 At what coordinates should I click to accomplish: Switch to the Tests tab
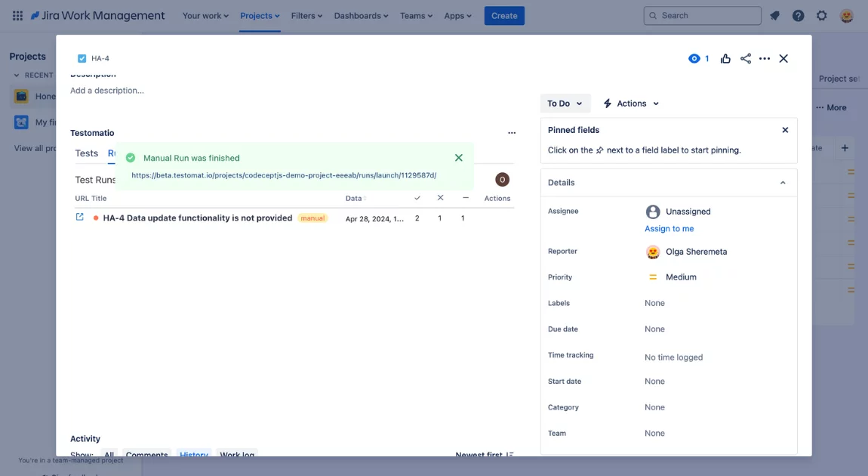pyautogui.click(x=87, y=153)
